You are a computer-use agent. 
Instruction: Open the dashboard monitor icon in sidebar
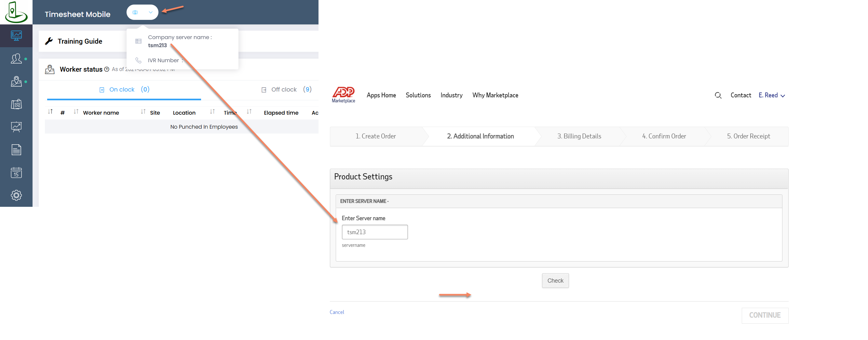pos(16,35)
